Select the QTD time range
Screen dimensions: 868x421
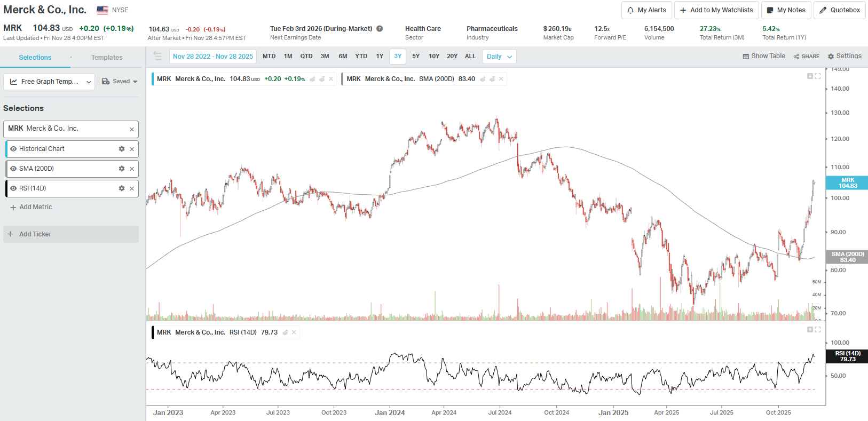click(306, 56)
